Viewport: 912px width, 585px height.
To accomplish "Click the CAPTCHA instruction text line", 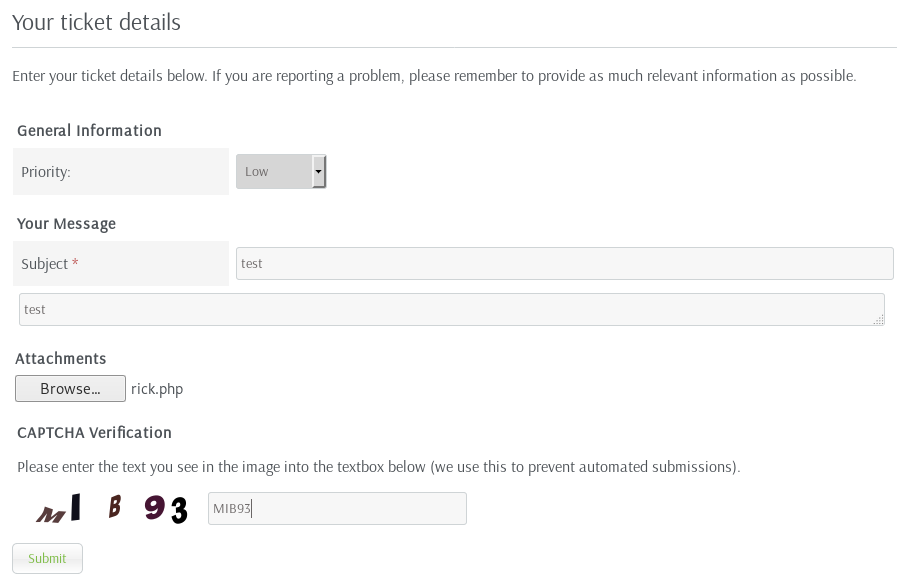I will 378,467.
